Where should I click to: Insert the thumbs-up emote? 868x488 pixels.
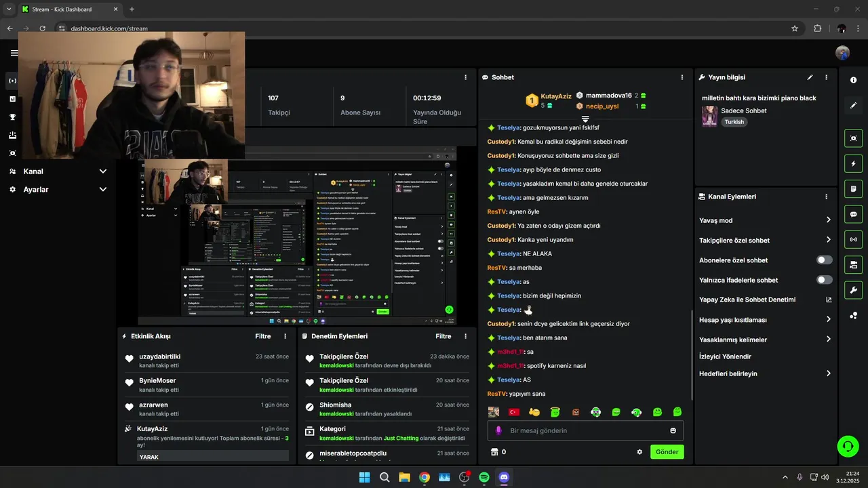click(x=534, y=412)
